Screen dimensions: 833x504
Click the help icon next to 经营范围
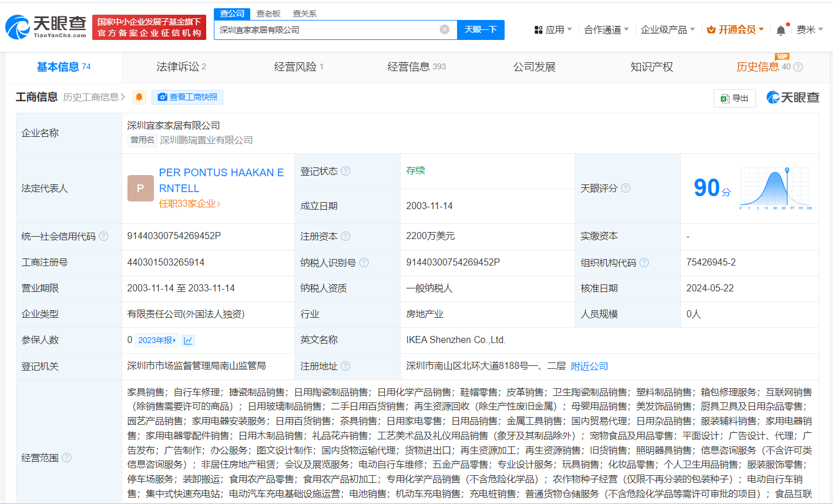coord(66,458)
